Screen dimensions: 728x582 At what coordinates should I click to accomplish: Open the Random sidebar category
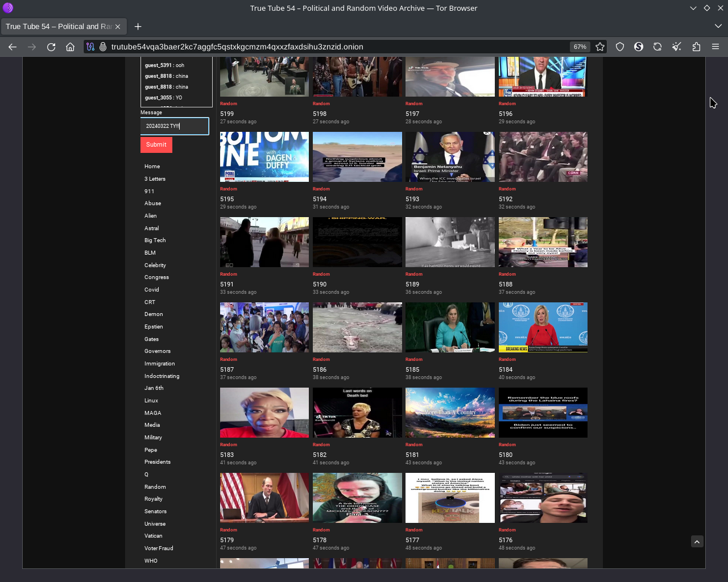point(155,487)
